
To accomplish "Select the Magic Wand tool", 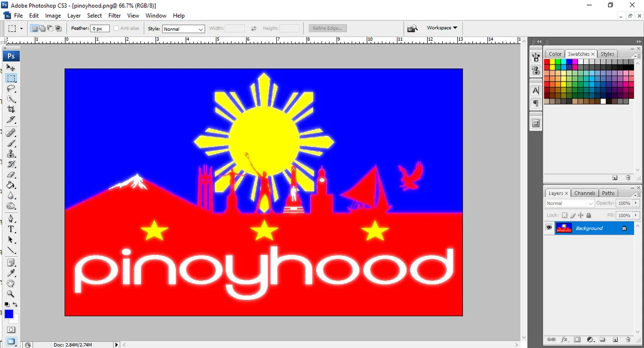I will [11, 99].
